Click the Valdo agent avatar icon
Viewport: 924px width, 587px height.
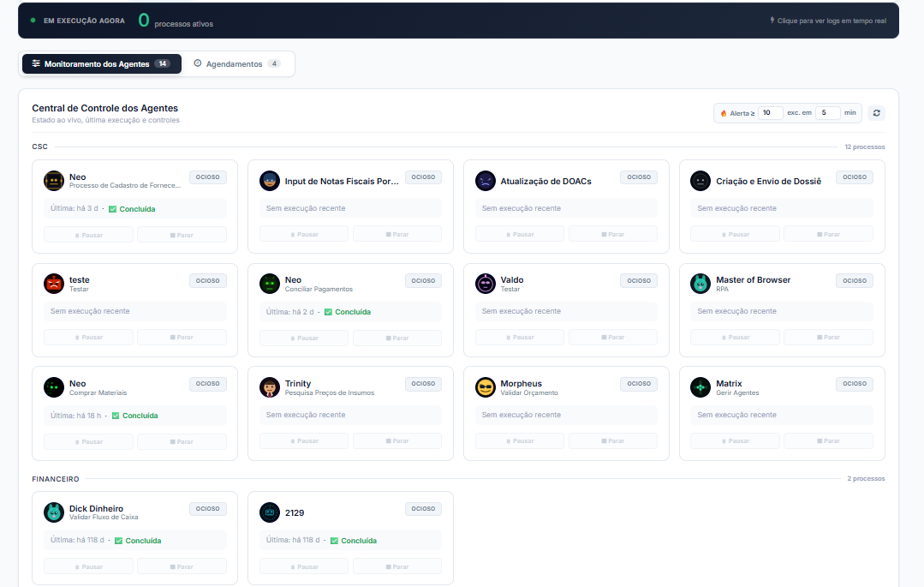485,284
